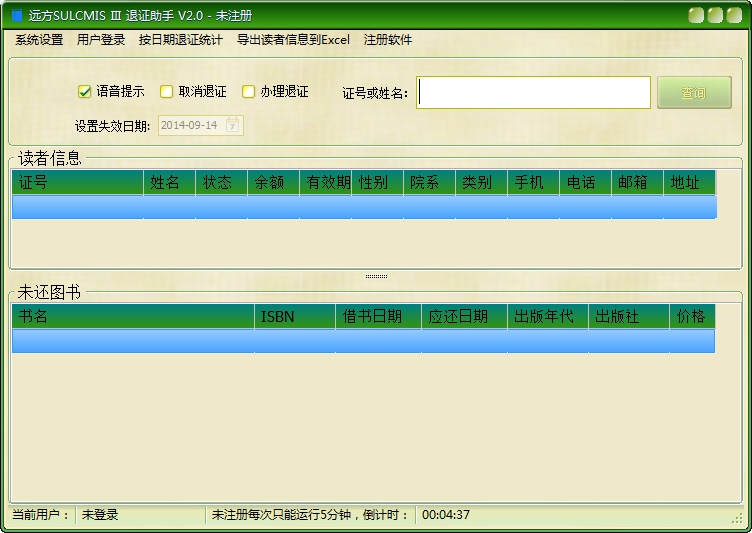
Task: Click the 出版年代 column header
Action: coord(548,316)
